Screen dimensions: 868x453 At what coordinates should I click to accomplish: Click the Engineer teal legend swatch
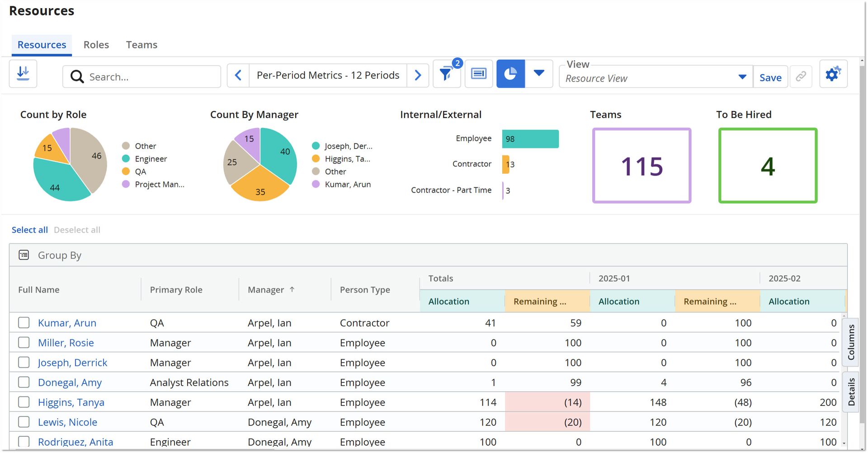tap(126, 159)
